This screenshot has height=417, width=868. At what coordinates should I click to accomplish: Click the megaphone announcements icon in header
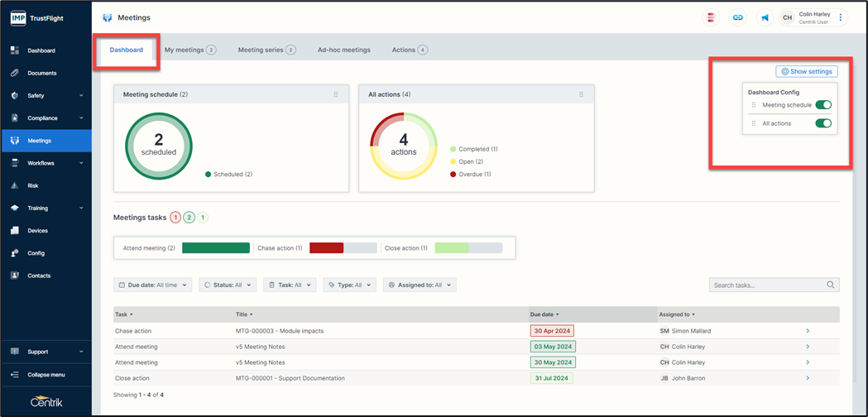(765, 17)
